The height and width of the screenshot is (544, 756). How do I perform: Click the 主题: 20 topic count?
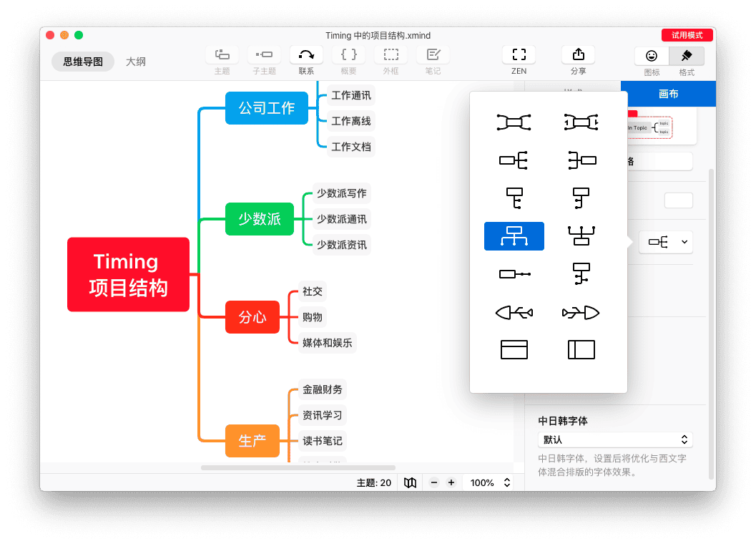373,482
